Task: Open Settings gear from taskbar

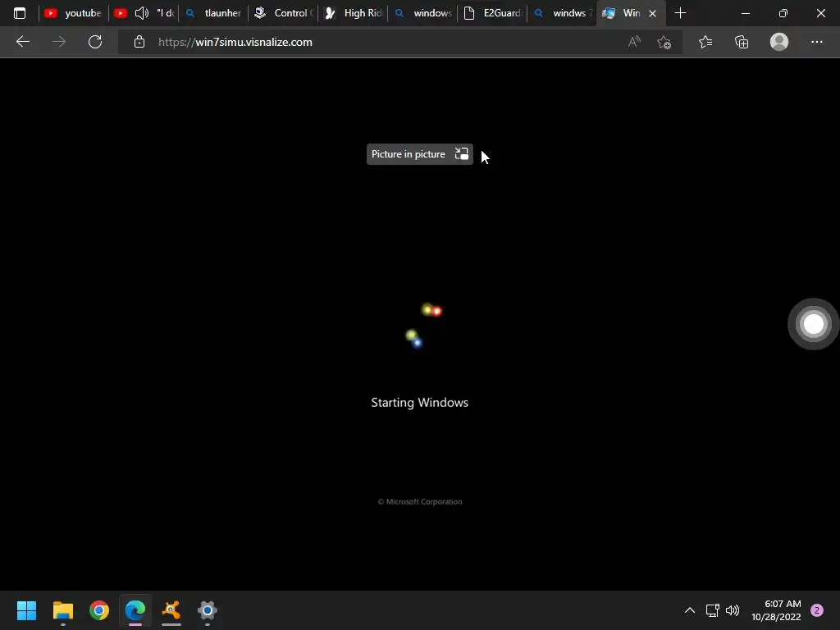Action: click(x=208, y=610)
